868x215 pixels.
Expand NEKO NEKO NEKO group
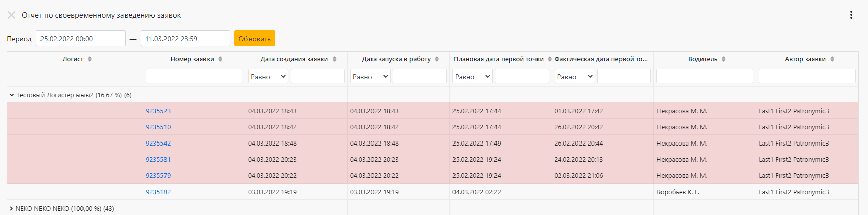(12, 208)
